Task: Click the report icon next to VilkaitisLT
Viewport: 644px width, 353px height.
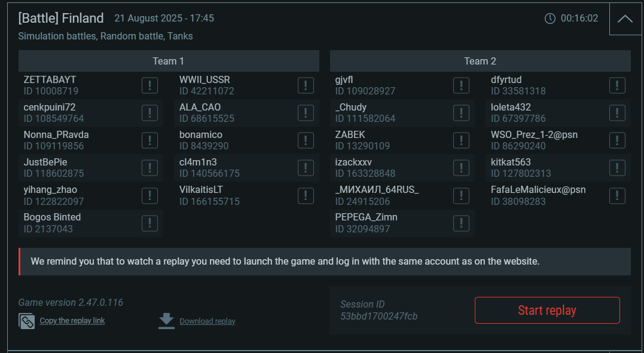Action: (x=306, y=196)
